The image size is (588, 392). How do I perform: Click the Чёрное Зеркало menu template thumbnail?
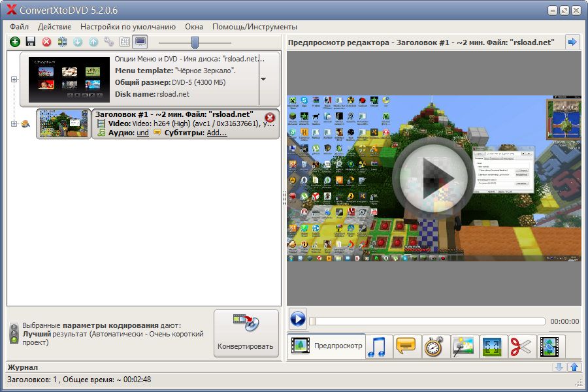(x=69, y=80)
